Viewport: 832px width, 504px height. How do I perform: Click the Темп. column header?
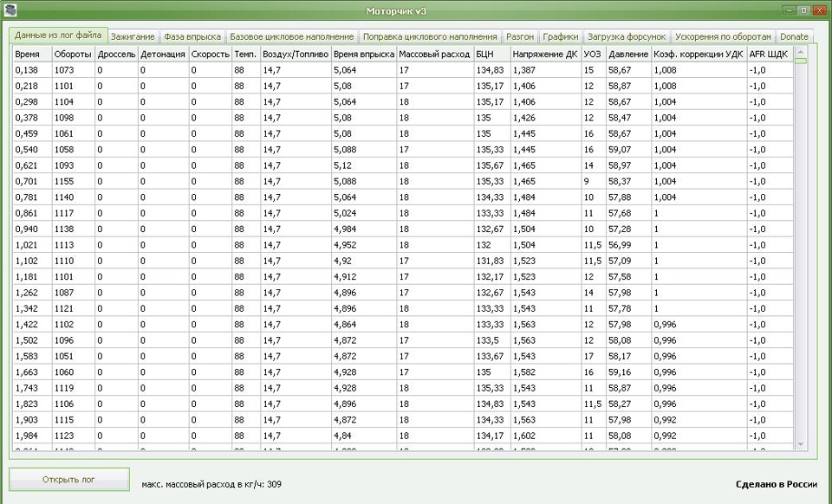pos(245,54)
